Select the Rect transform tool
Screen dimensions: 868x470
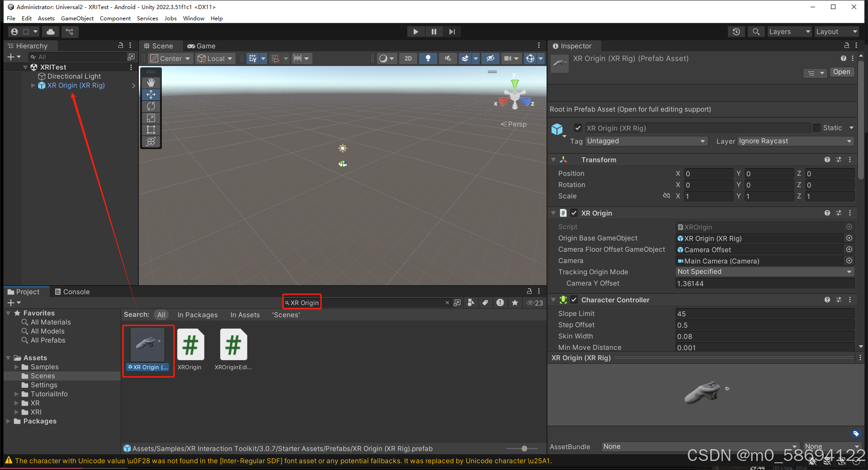[151, 130]
